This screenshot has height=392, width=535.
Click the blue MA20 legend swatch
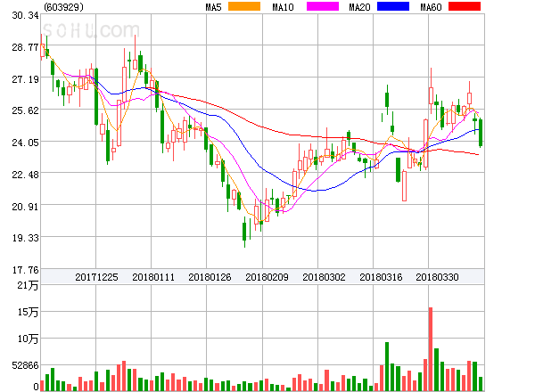tap(393, 6)
